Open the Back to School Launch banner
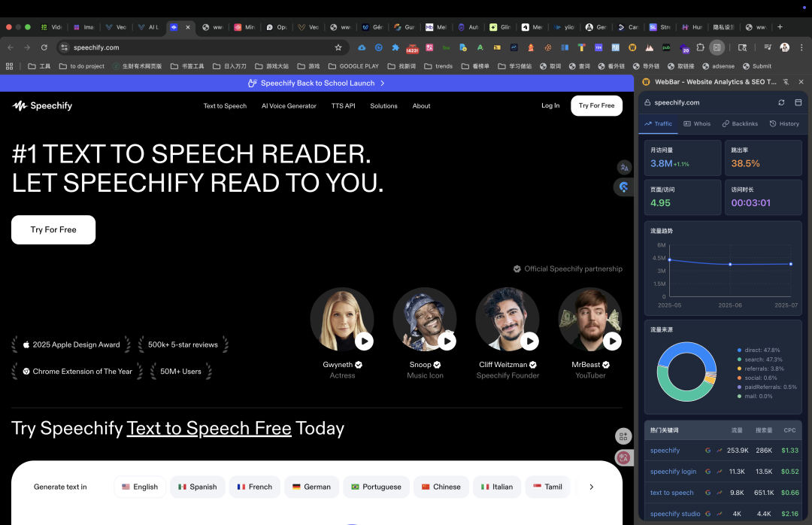The image size is (812, 525). pos(317,83)
